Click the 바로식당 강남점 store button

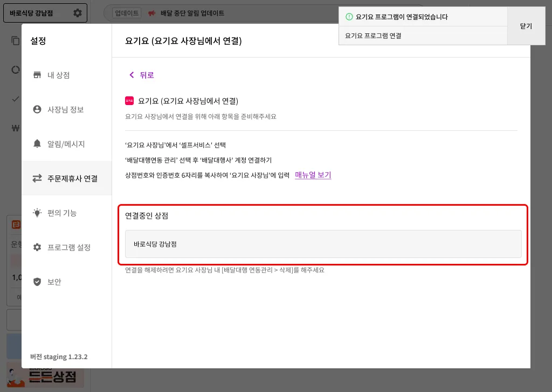(x=45, y=13)
